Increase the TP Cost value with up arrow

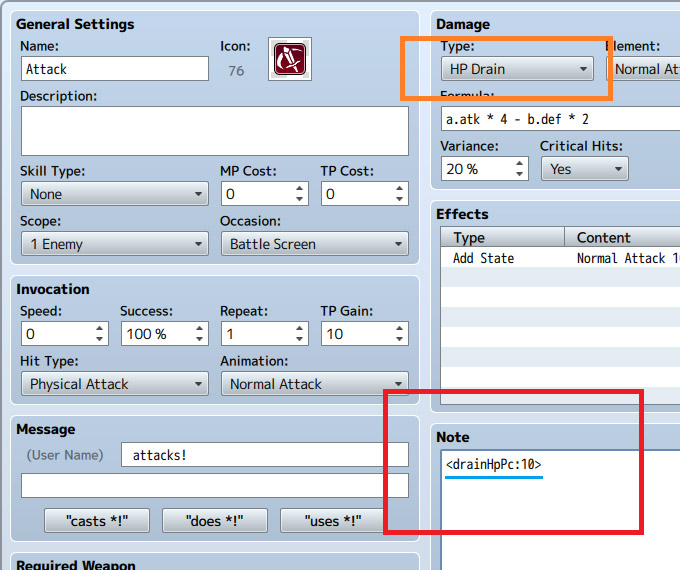click(x=399, y=188)
